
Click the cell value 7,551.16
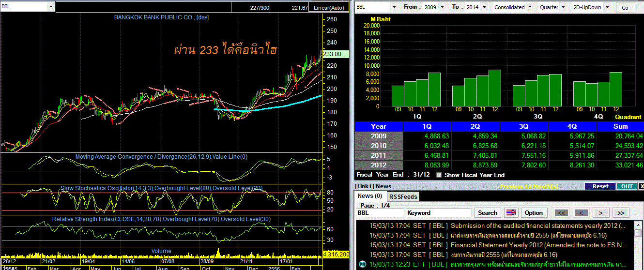click(x=533, y=155)
